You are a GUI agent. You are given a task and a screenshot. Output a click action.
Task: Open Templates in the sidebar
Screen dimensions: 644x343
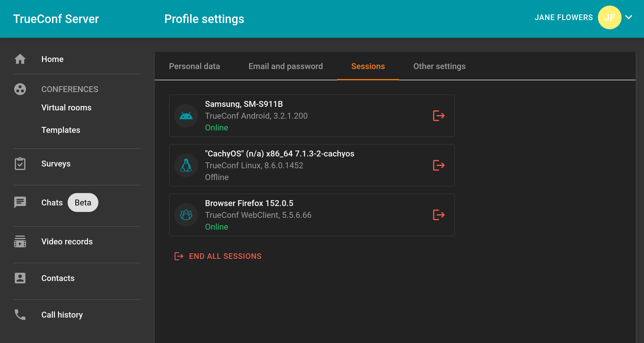pyautogui.click(x=61, y=130)
